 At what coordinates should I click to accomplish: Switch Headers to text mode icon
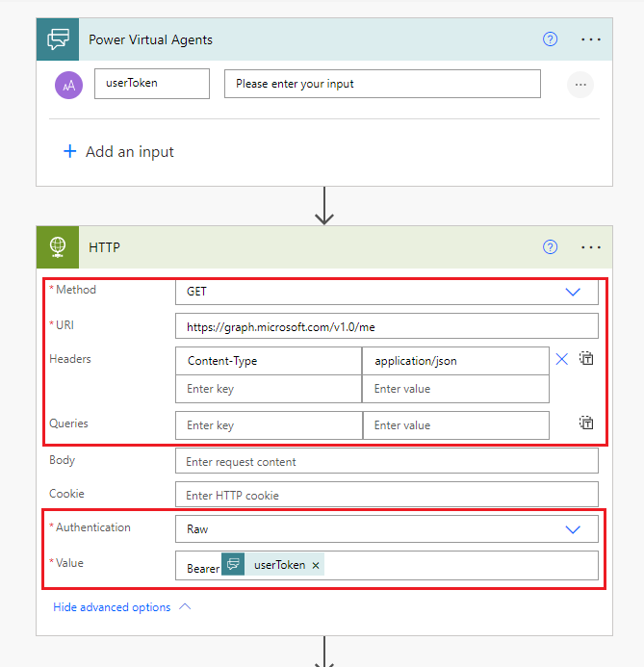coord(586,359)
